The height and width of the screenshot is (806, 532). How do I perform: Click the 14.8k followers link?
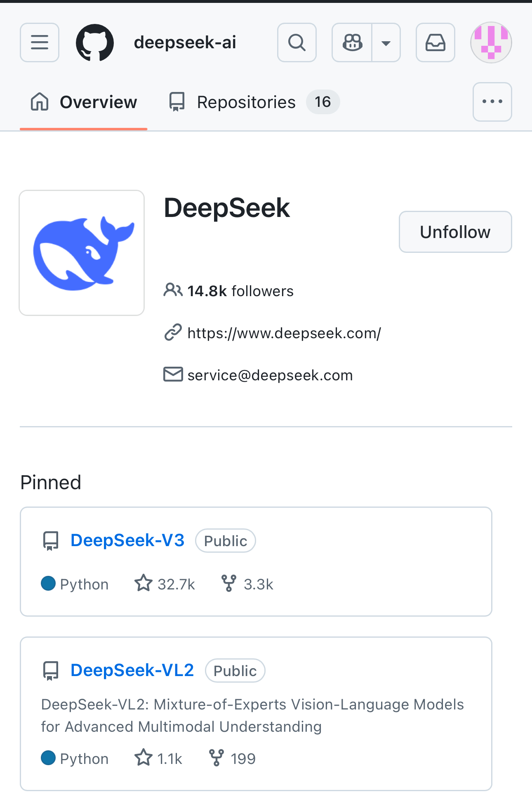pos(240,291)
